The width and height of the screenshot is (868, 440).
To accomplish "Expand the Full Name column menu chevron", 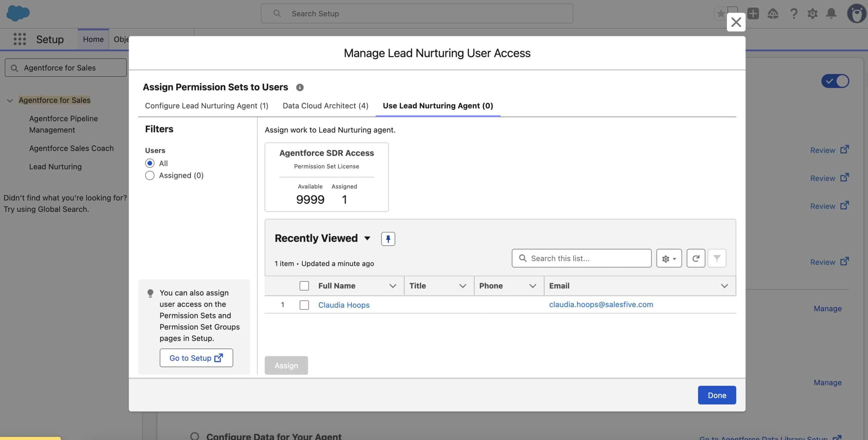I will (393, 286).
